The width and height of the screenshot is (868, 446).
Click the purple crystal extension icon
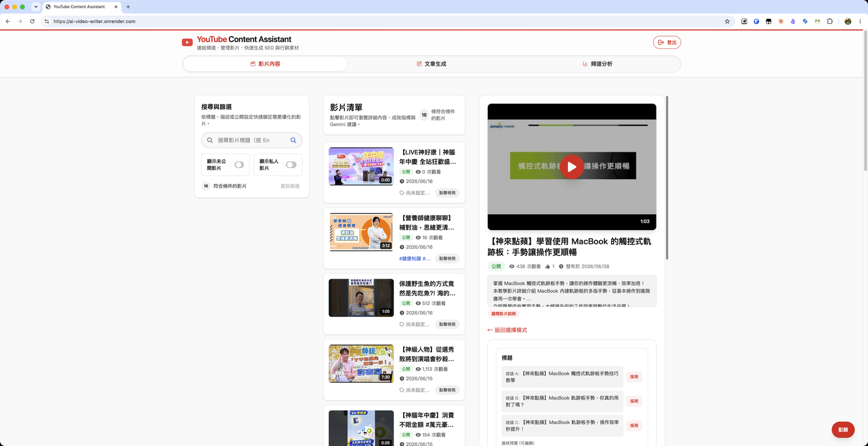click(793, 21)
